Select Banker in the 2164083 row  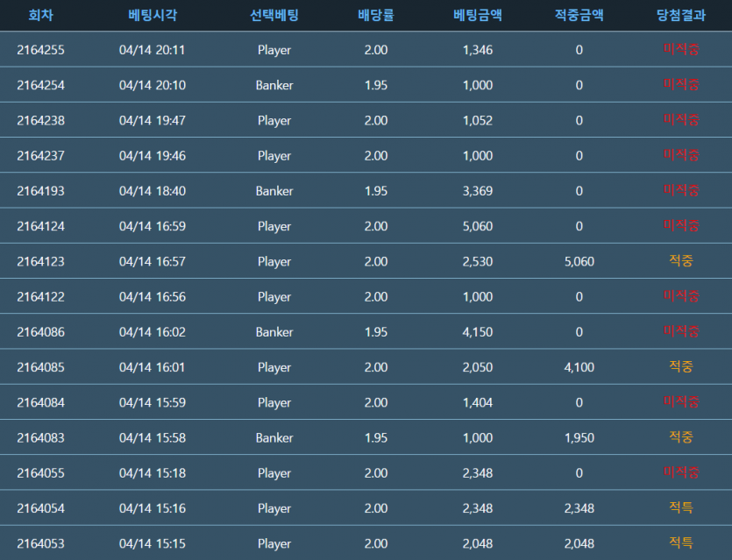[x=274, y=437]
